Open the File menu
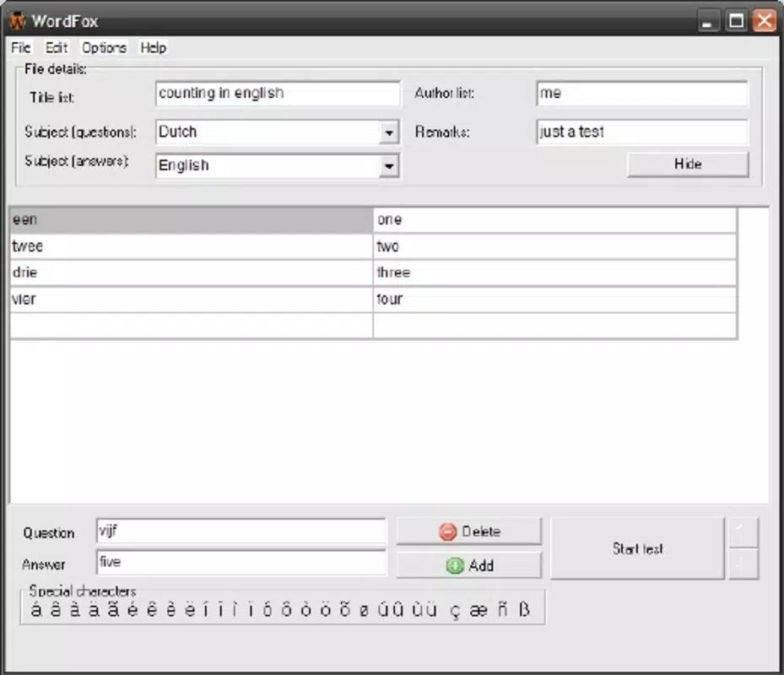 pos(21,47)
